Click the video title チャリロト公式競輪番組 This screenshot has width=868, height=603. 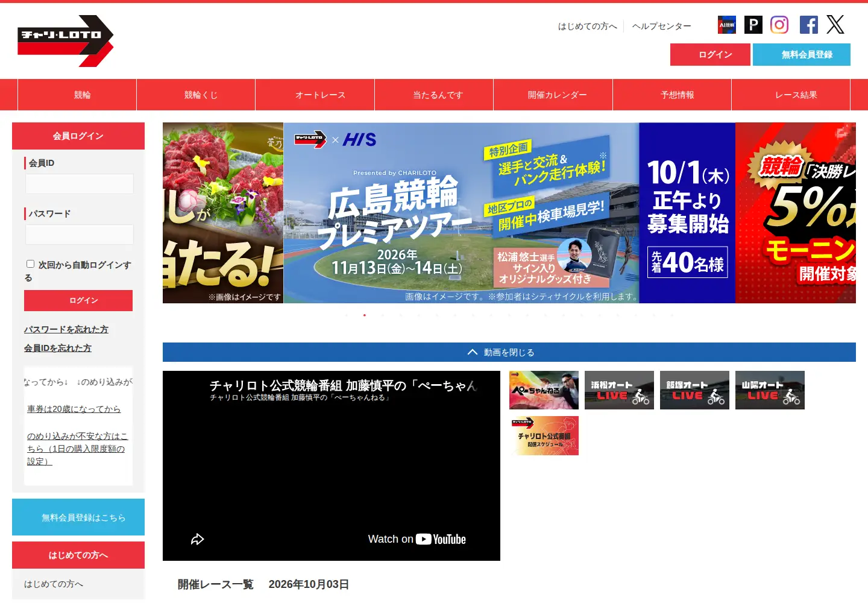coord(342,385)
